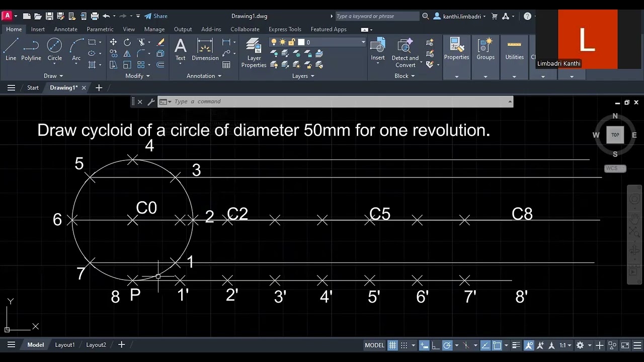Click the Type a command input line

pyautogui.click(x=335, y=102)
